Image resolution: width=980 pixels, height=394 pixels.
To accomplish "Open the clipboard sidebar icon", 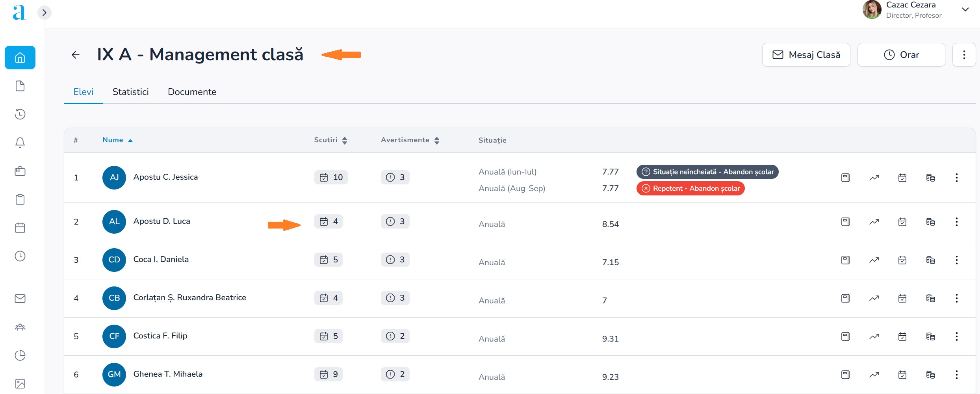I will pyautogui.click(x=20, y=199).
